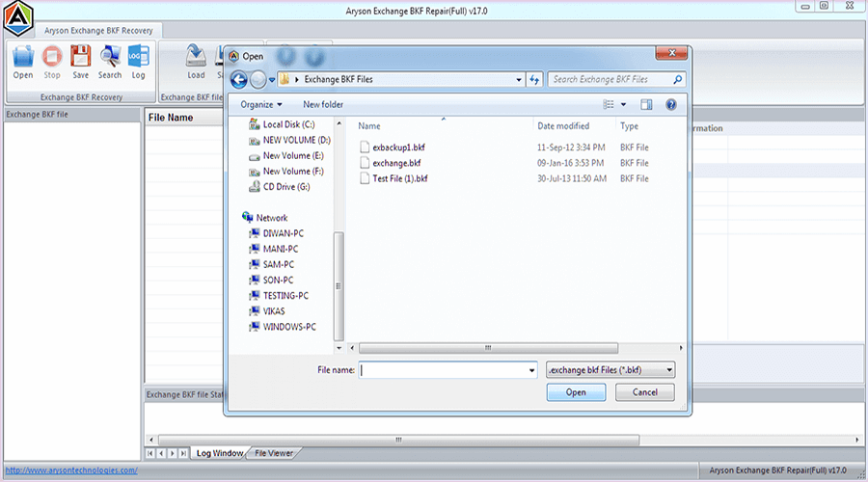The height and width of the screenshot is (482, 868).
Task: Click the Aryson logo icon
Action: (18, 19)
